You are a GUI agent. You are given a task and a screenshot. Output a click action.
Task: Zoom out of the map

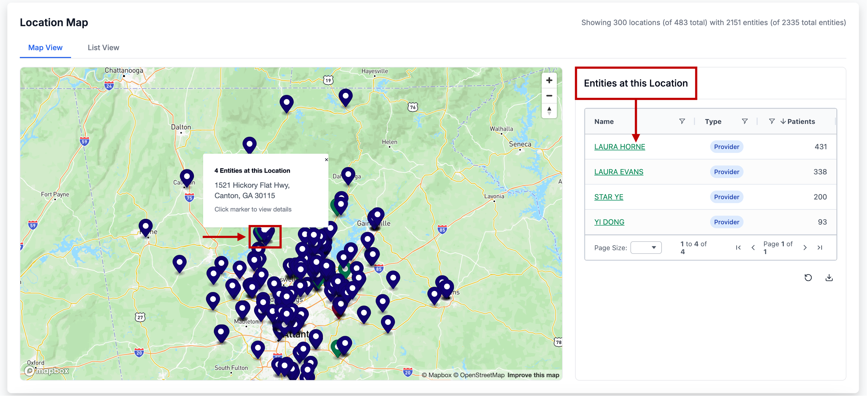click(549, 96)
